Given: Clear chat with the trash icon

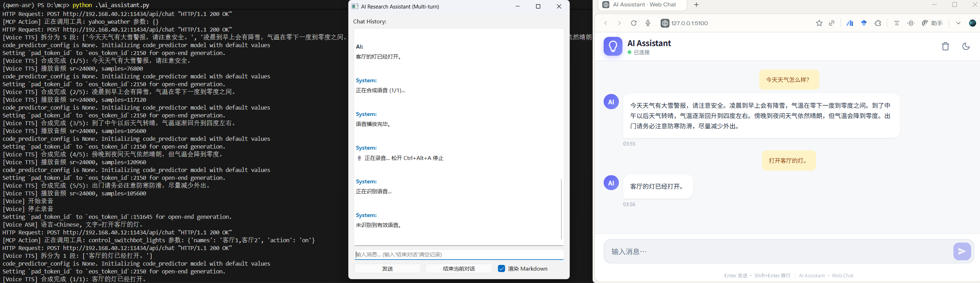Looking at the screenshot, I should (945, 46).
